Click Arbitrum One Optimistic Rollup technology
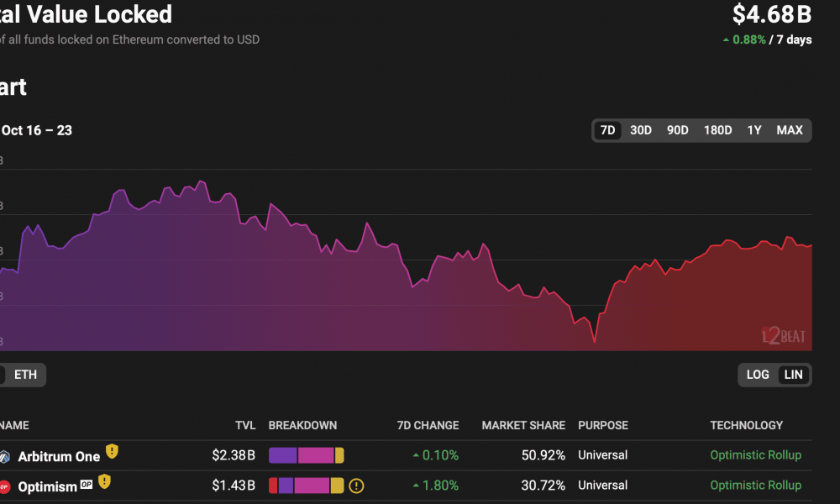The width and height of the screenshot is (840, 504). click(755, 455)
